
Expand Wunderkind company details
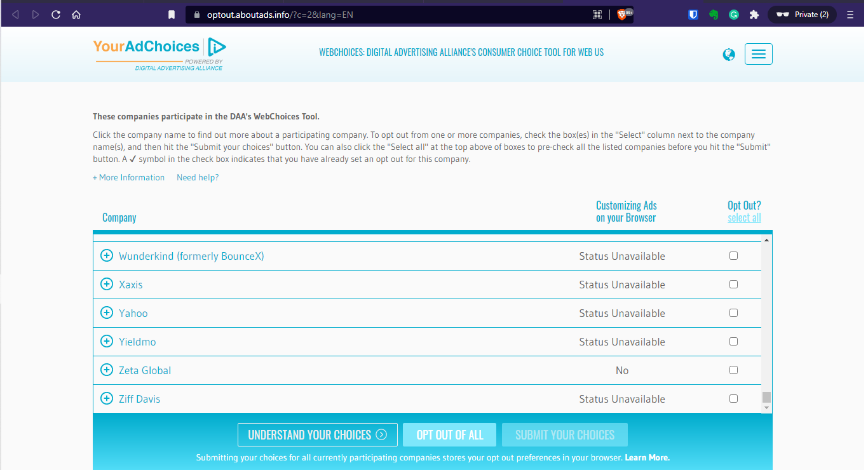click(107, 256)
